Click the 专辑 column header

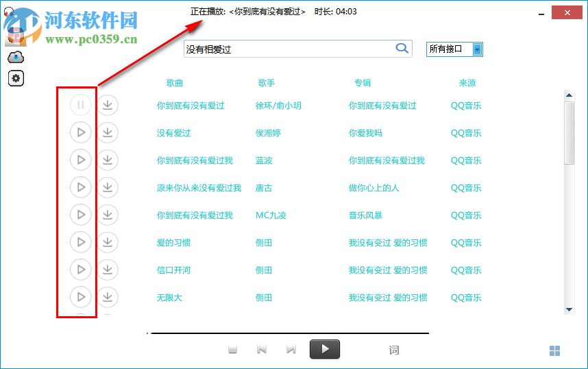(x=363, y=83)
